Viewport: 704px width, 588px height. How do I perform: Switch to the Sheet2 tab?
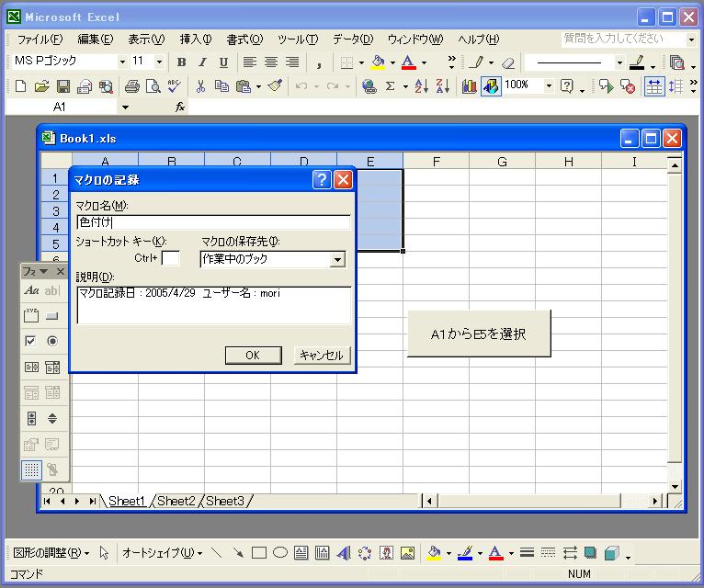[x=176, y=501]
